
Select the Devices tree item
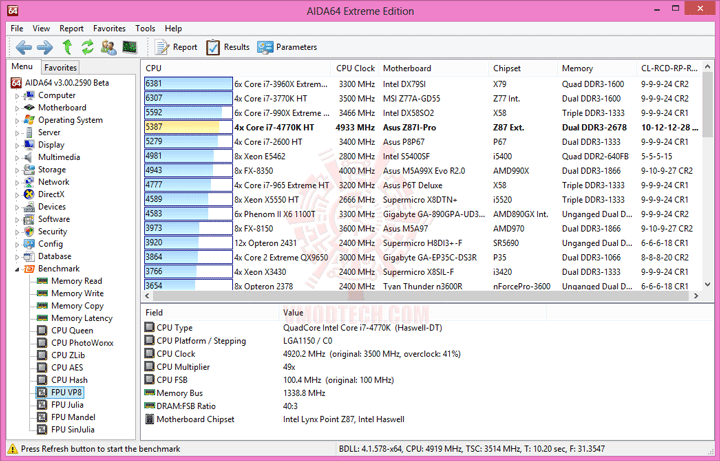[x=52, y=207]
